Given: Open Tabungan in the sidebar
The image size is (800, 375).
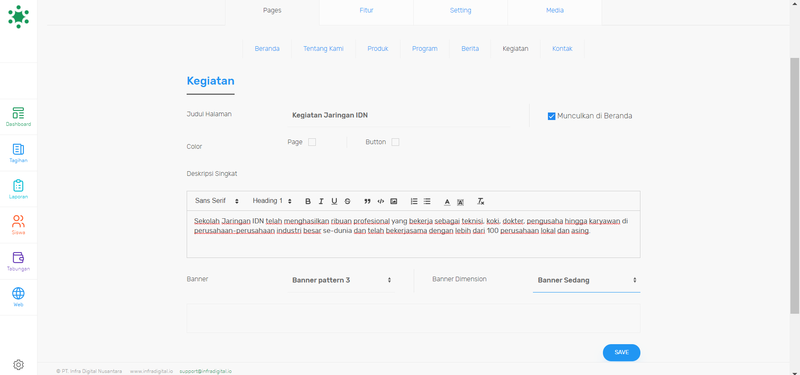Looking at the screenshot, I should tap(18, 261).
